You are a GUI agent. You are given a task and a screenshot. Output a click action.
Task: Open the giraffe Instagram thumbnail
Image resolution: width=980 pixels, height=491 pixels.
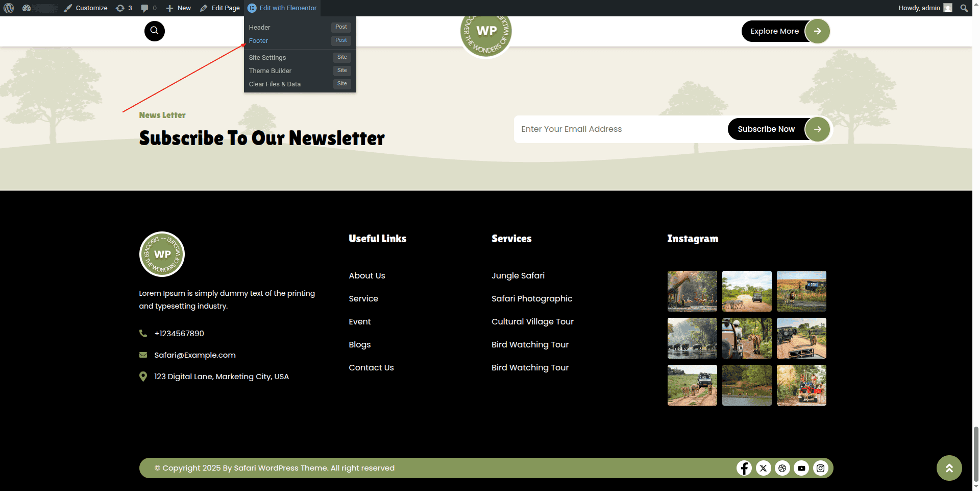(x=692, y=291)
